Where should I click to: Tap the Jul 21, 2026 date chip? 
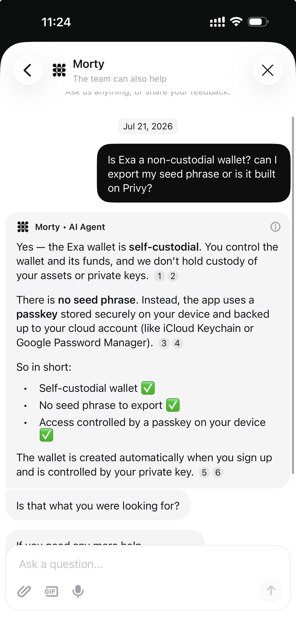(148, 126)
